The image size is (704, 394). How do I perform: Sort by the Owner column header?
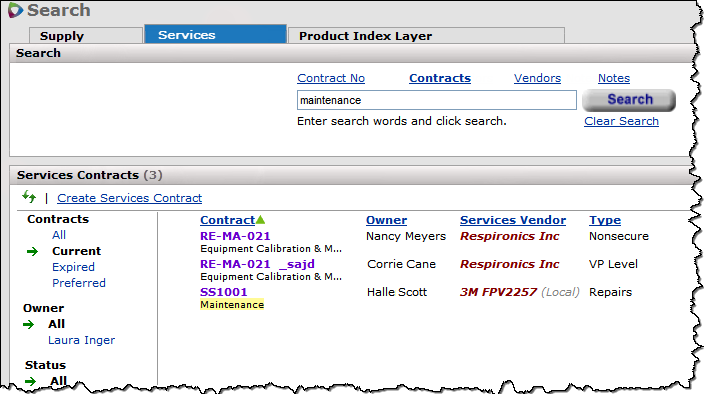coord(387,220)
